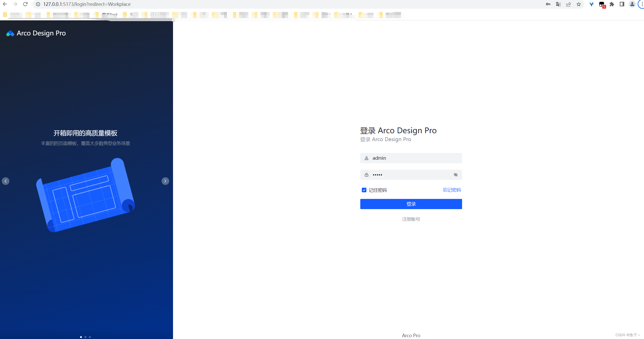This screenshot has width=644, height=339.
Task: Uncheck the 记住密码 remember-password checkbox
Action: click(x=364, y=190)
